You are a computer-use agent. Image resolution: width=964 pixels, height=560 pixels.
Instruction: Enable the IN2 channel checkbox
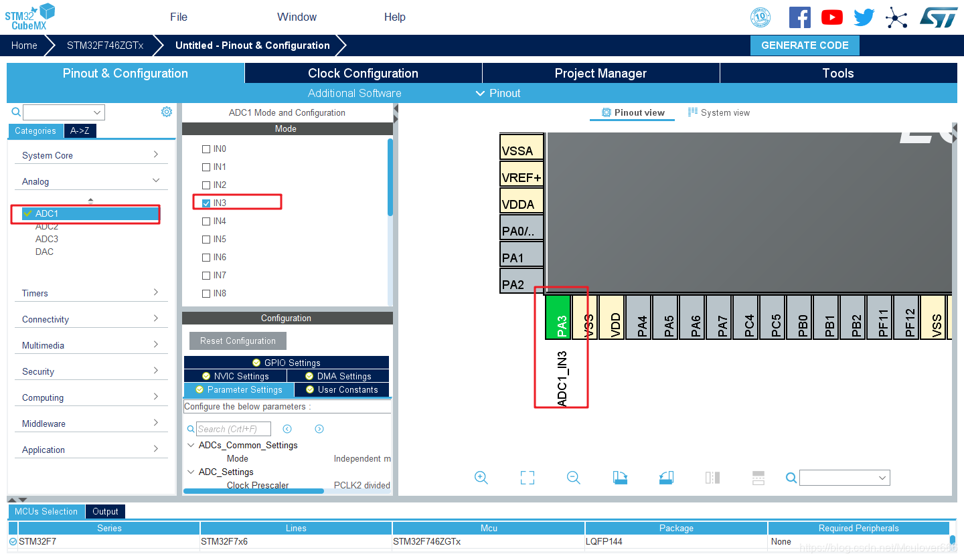tap(206, 185)
